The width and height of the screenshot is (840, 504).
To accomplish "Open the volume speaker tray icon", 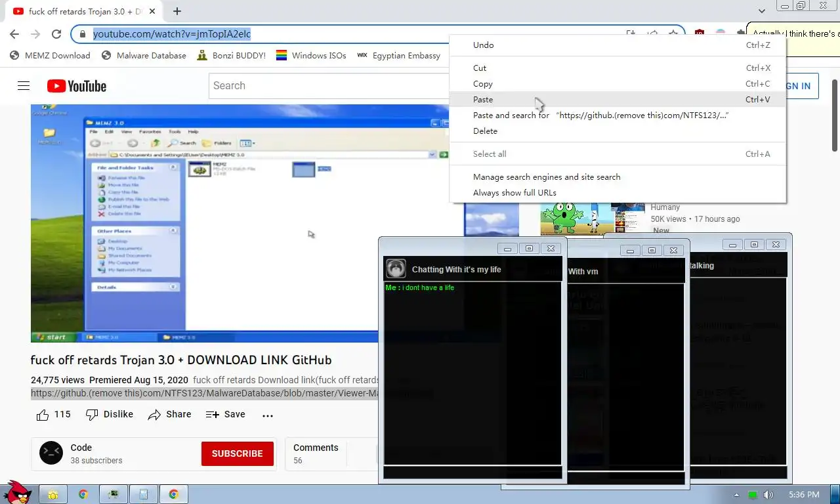I will pyautogui.click(x=768, y=495).
